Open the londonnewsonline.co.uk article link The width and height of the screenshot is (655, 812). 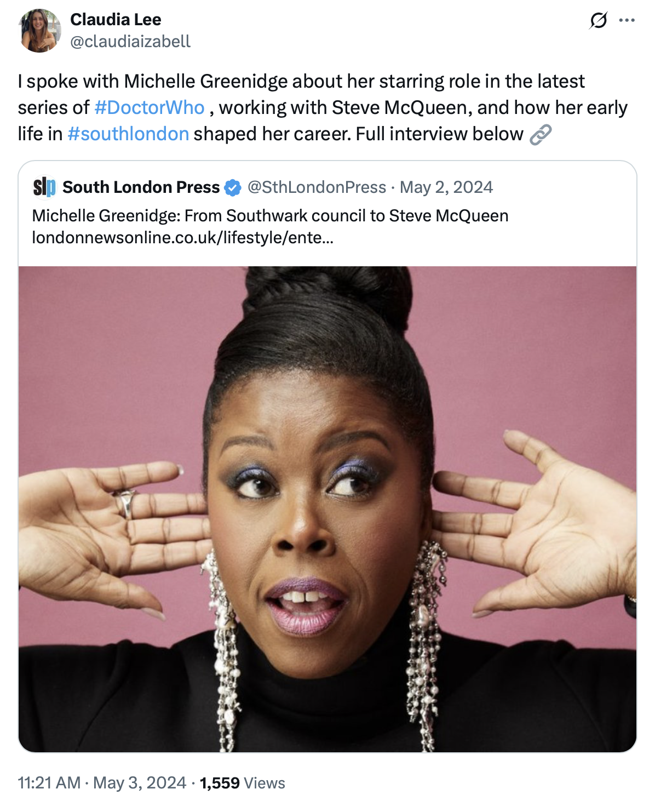pos(182,237)
